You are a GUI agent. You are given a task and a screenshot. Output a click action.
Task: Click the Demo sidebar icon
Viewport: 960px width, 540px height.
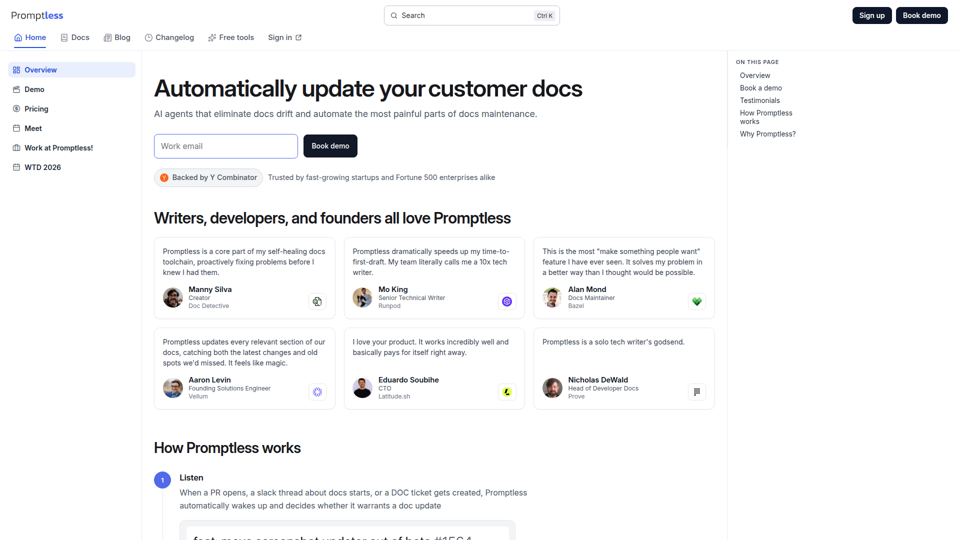(x=17, y=89)
